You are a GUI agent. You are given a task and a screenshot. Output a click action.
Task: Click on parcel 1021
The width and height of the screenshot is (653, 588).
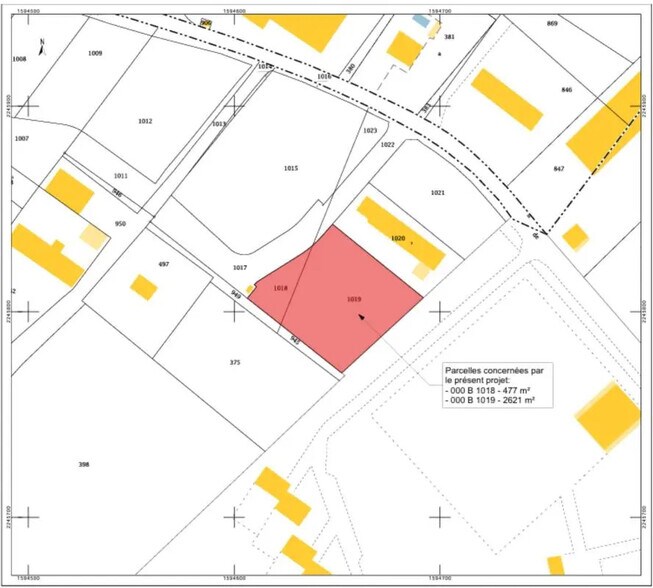437,192
